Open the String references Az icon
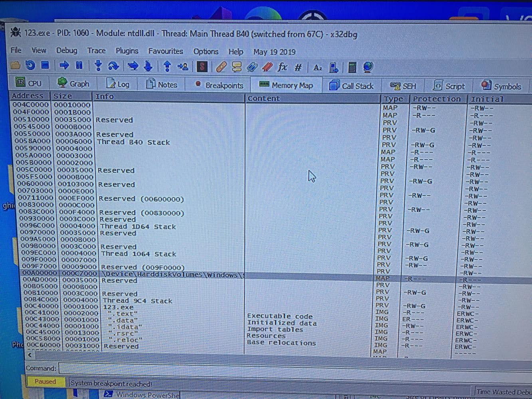532x399 pixels. (318, 68)
